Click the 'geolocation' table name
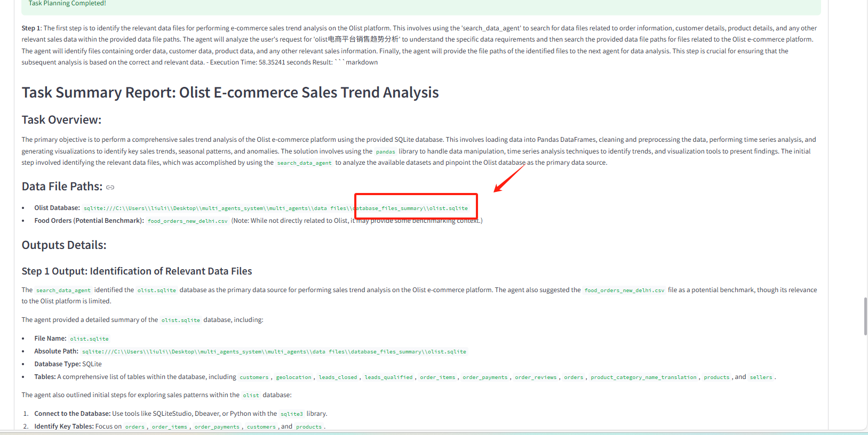 click(x=294, y=377)
